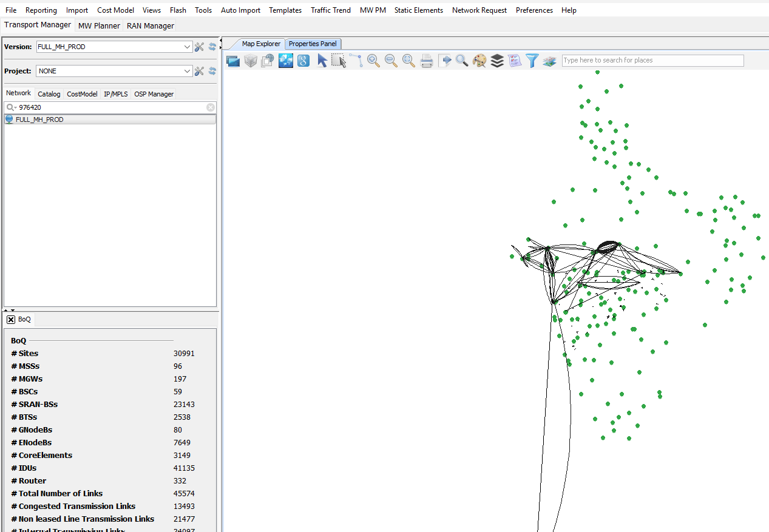Click the zoom out magnifier

(x=391, y=61)
